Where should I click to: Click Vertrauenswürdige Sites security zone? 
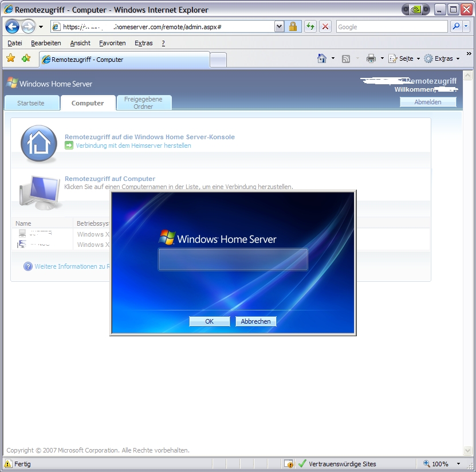tap(337, 464)
